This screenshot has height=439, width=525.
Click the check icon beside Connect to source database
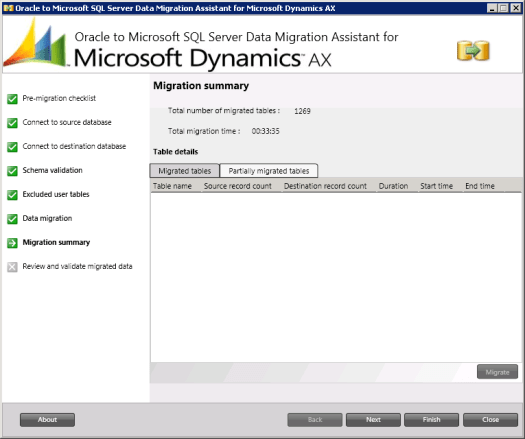12,123
